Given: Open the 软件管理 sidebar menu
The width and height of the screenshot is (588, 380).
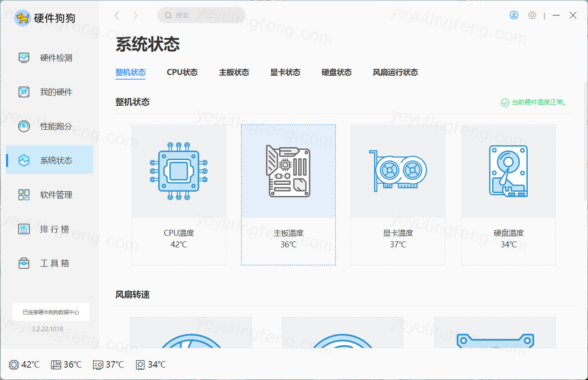Looking at the screenshot, I should click(x=50, y=195).
